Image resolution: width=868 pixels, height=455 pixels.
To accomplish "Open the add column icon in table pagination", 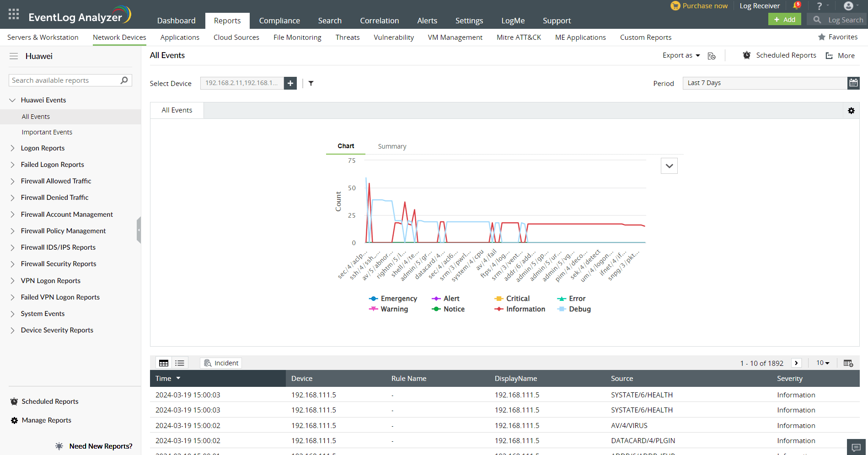I will [x=848, y=363].
